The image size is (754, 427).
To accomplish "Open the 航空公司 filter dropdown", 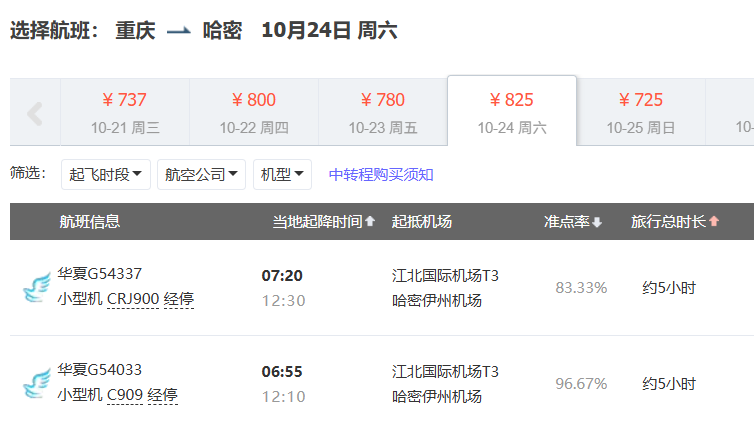I will click(201, 174).
